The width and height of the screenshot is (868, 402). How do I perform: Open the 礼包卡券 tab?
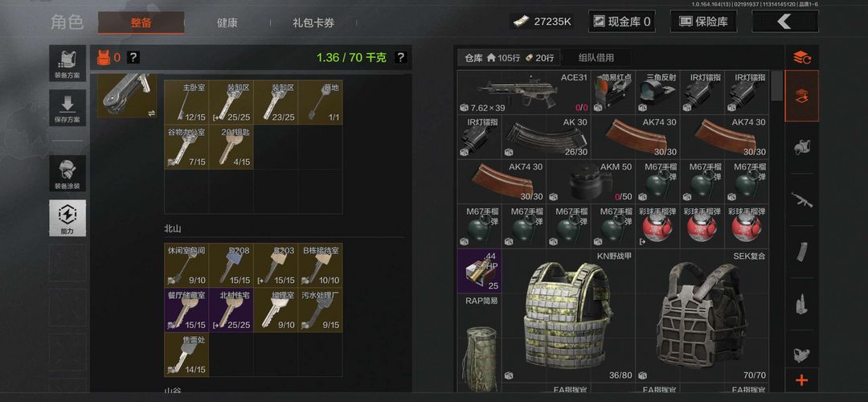tap(313, 23)
